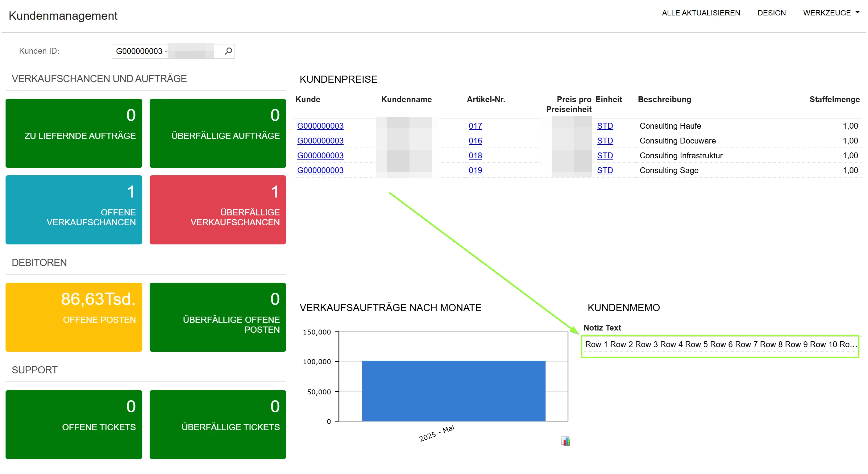
Task: Open article link 017 in Kundenpreise
Action: click(x=475, y=126)
